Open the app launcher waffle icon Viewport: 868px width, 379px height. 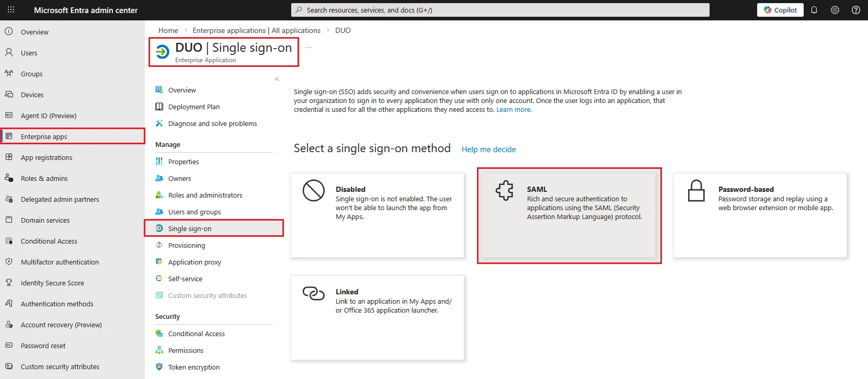coord(11,10)
